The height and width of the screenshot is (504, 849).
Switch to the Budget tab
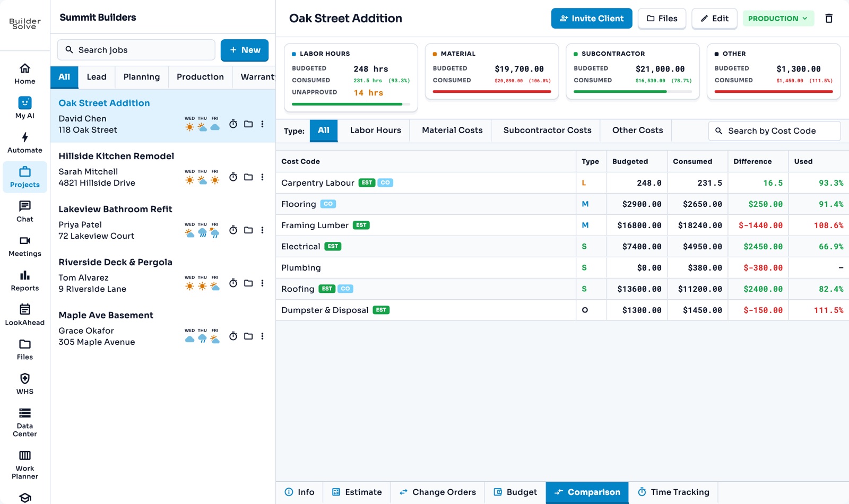[515, 492]
